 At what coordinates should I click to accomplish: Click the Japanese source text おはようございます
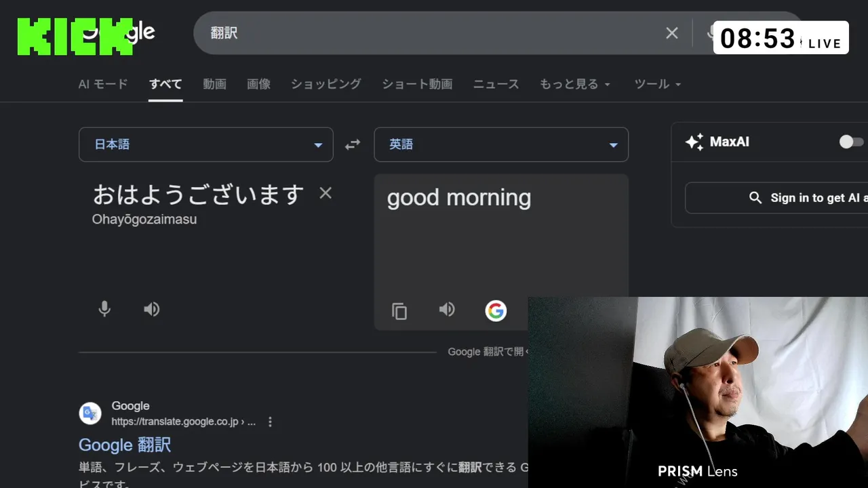pos(198,195)
